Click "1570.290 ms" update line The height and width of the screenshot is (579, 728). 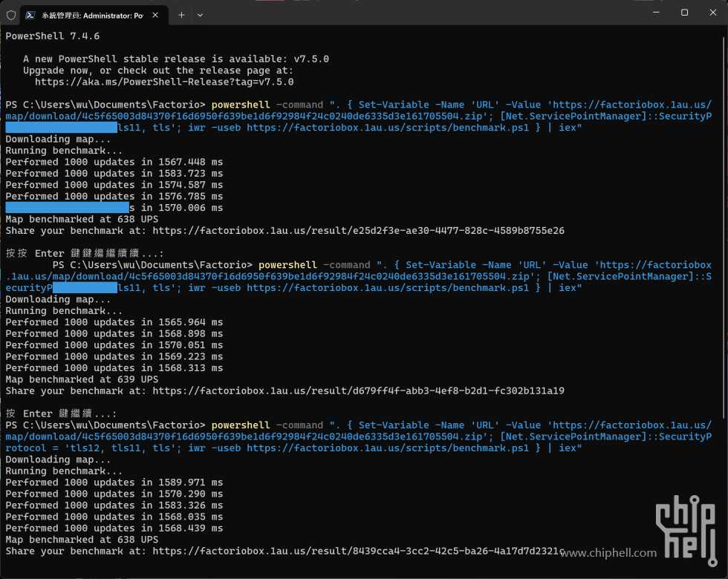[114, 494]
